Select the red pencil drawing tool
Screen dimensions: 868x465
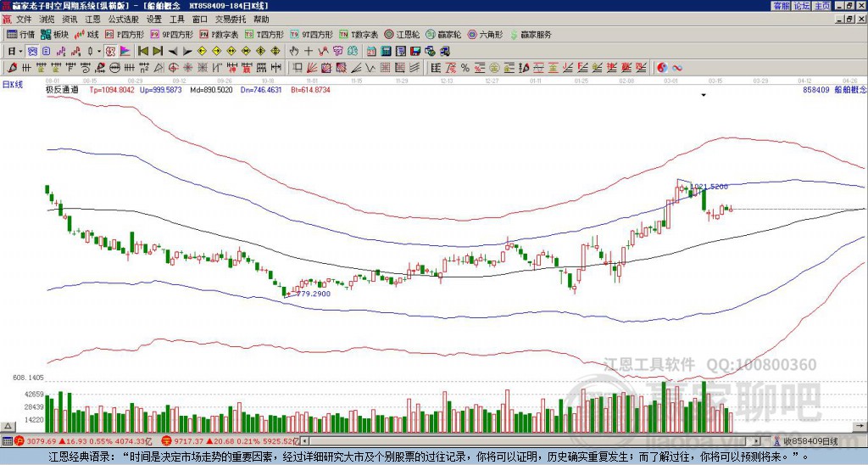tap(11, 68)
